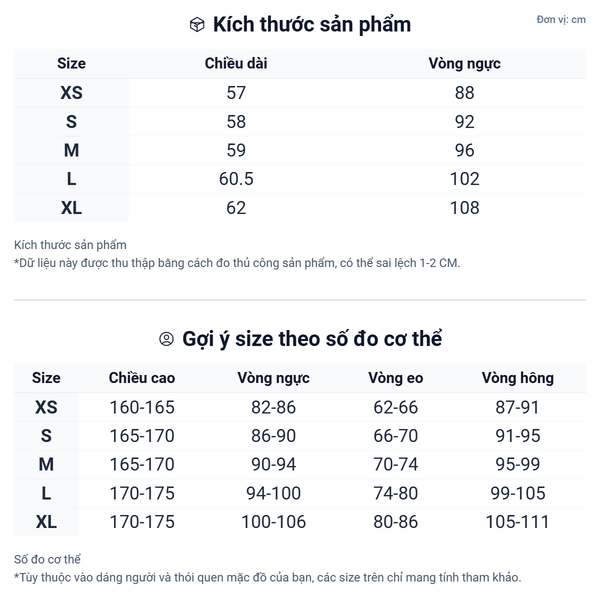Viewport: 600px width, 600px height.
Task: Select the chest value 108 cell
Action: click(464, 208)
